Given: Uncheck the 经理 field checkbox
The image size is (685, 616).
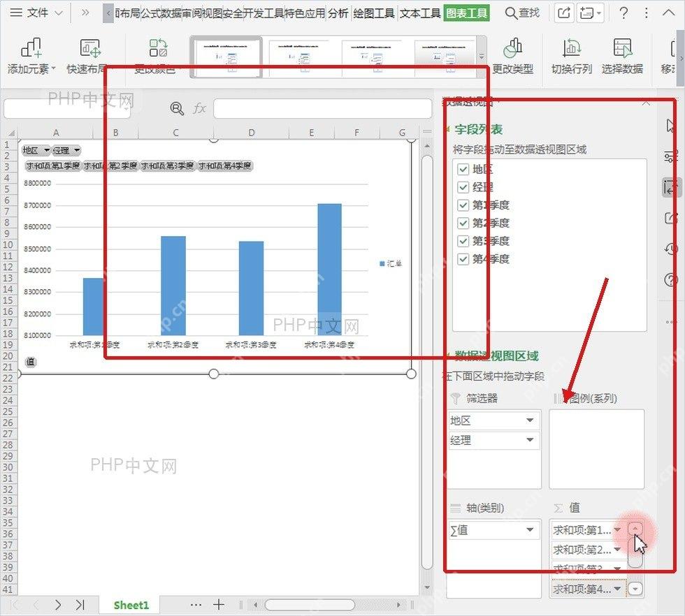Looking at the screenshot, I should (463, 187).
